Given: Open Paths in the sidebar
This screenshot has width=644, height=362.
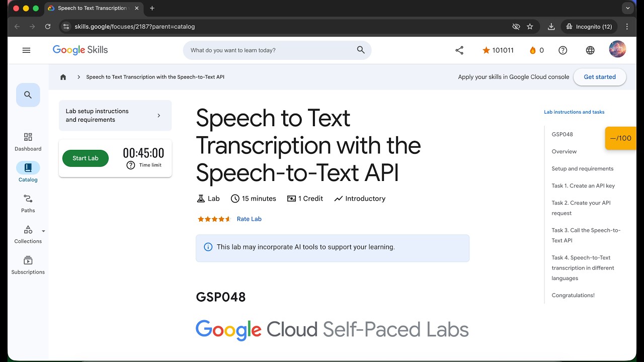Looking at the screenshot, I should pyautogui.click(x=28, y=204).
